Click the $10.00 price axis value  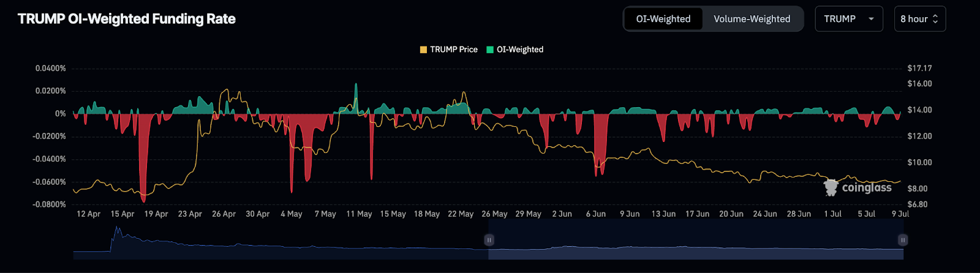[x=919, y=162]
